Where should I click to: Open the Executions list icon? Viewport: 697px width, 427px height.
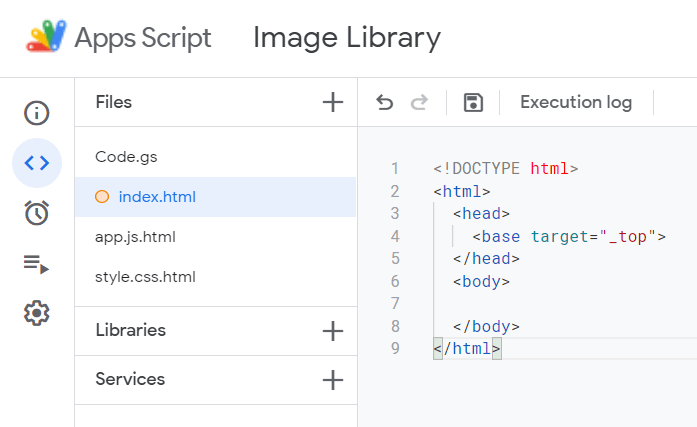coord(37,264)
